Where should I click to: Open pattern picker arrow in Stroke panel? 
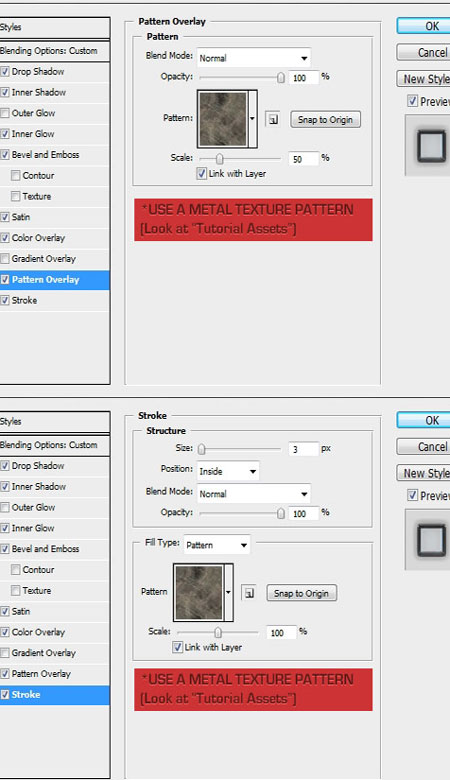[x=229, y=592]
